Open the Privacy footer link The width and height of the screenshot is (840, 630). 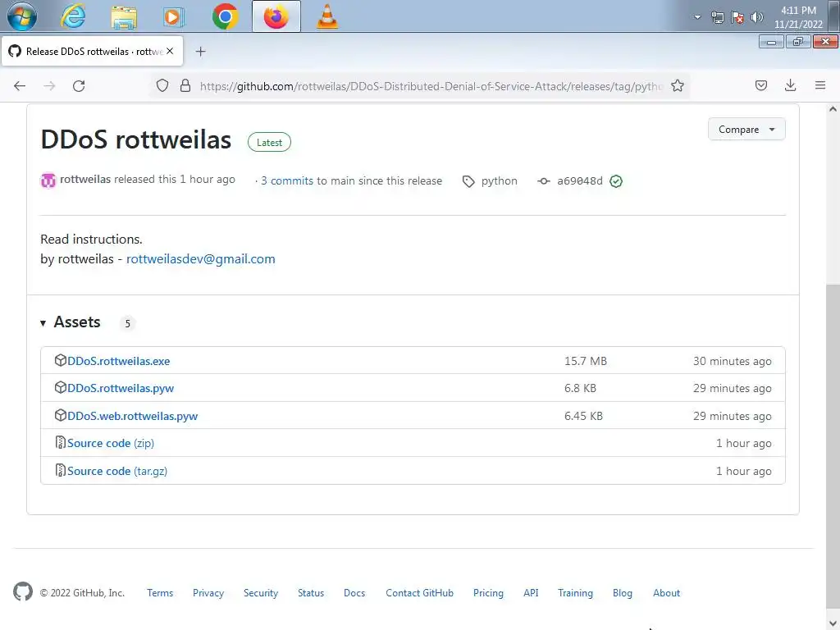[208, 593]
